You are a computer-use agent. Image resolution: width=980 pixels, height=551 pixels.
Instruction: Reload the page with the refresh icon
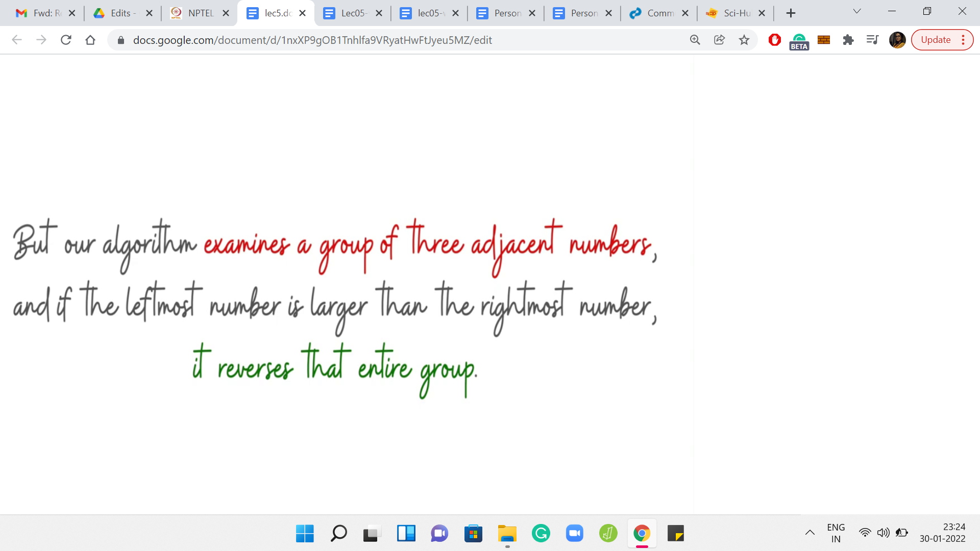(x=66, y=40)
